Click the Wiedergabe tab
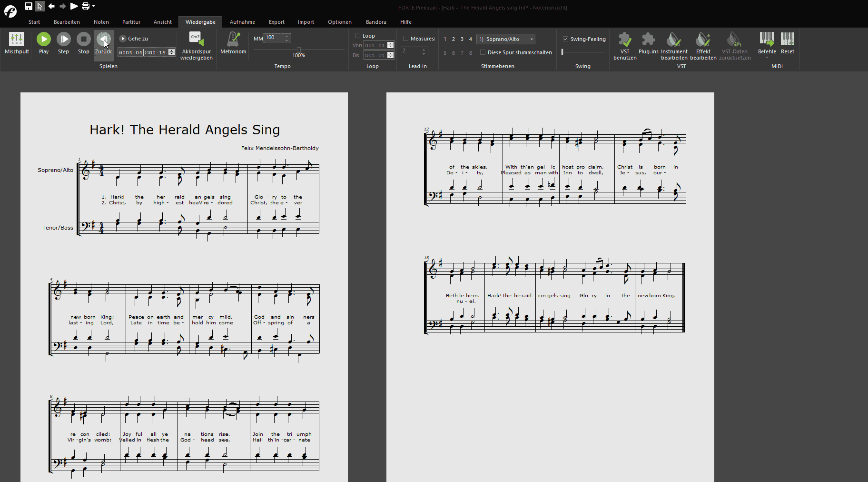This screenshot has width=868, height=482. [200, 22]
